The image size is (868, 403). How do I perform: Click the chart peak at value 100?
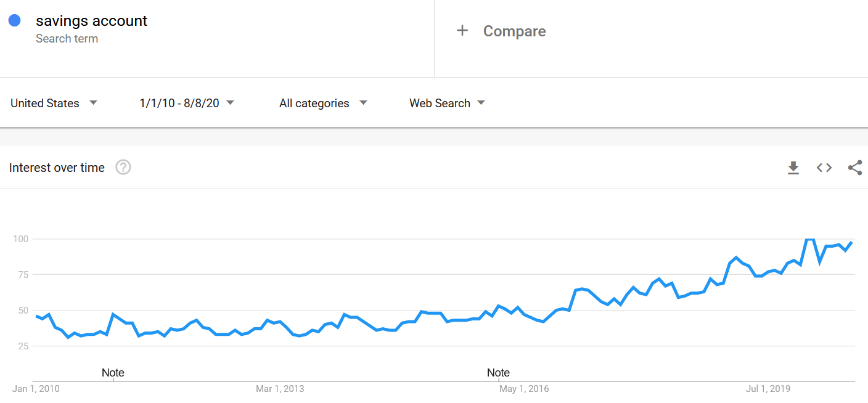[809, 239]
